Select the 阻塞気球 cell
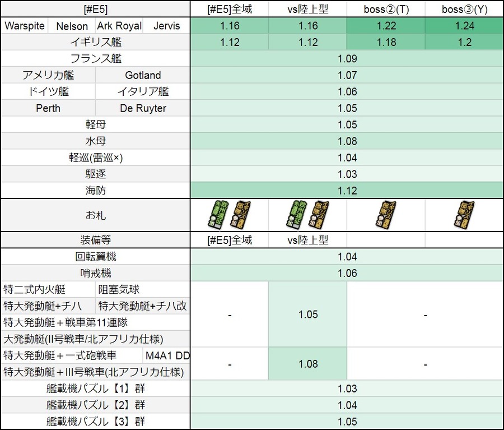Screen dimensions: 504x430 (x=143, y=290)
